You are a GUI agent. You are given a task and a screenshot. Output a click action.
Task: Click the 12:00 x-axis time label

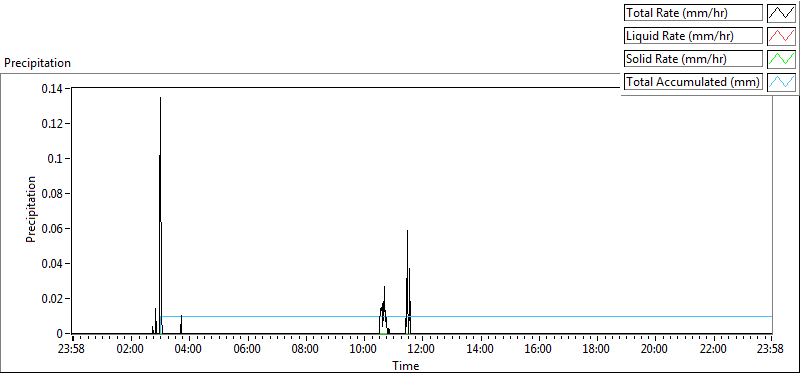tap(422, 350)
